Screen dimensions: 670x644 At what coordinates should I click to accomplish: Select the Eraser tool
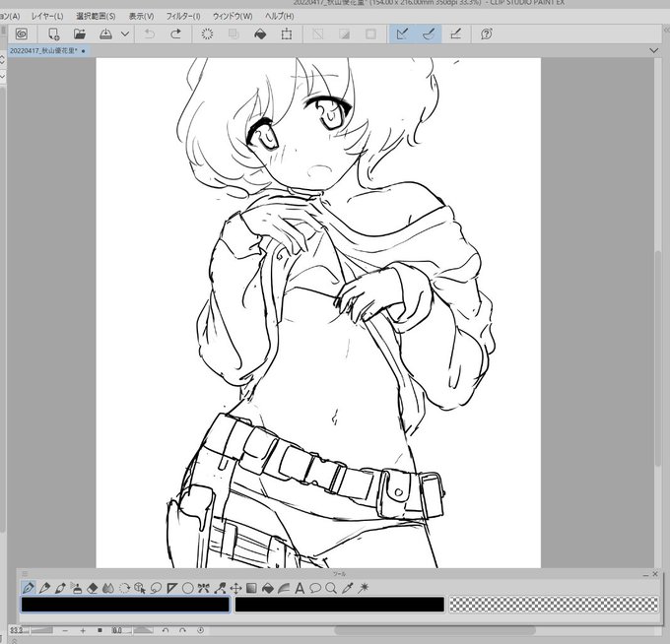click(x=93, y=588)
